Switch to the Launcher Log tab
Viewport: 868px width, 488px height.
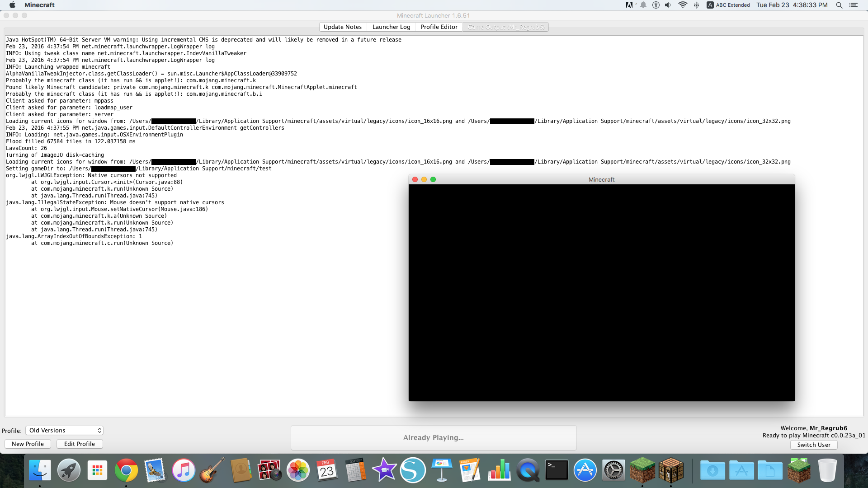click(x=391, y=27)
